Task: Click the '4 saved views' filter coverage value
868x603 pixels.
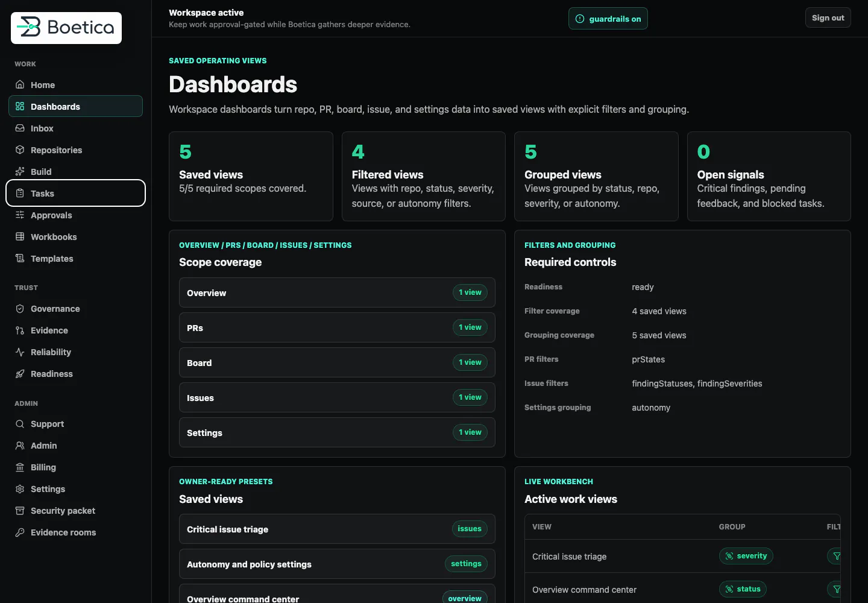Action: (x=659, y=311)
